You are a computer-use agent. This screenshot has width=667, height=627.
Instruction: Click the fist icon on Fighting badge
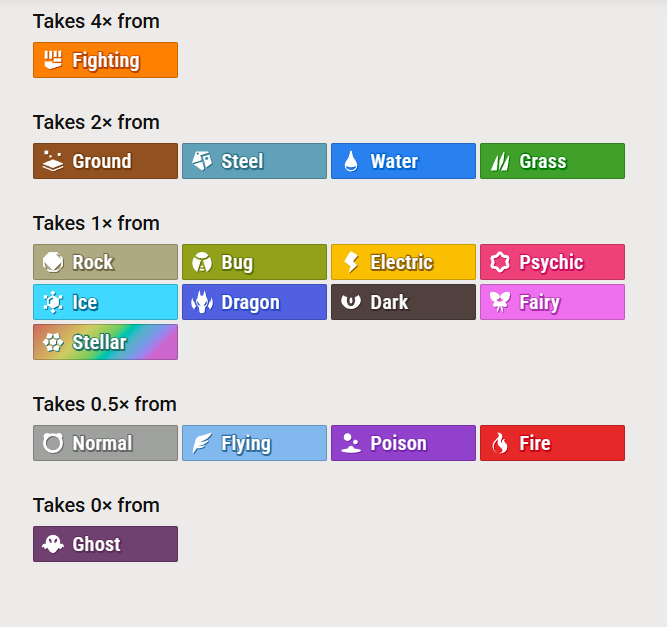pos(52,60)
